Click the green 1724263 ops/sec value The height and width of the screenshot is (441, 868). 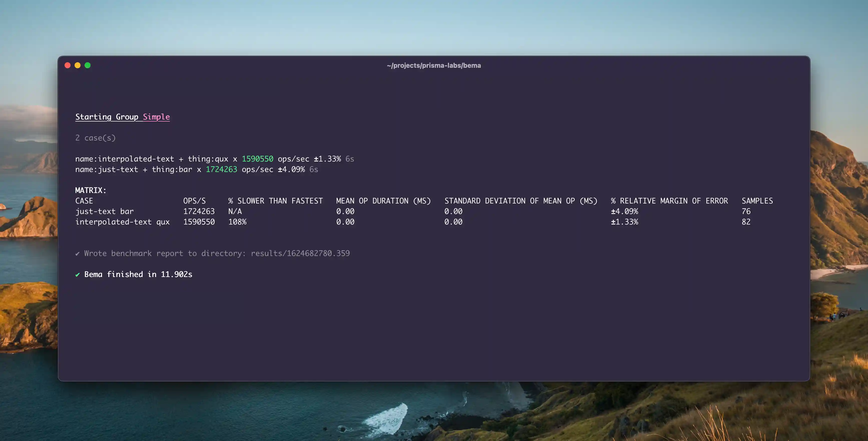(x=221, y=169)
